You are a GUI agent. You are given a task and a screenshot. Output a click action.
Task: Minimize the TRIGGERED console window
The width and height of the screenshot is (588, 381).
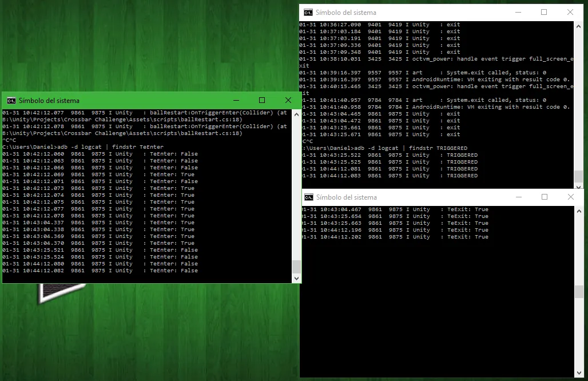pos(518,12)
